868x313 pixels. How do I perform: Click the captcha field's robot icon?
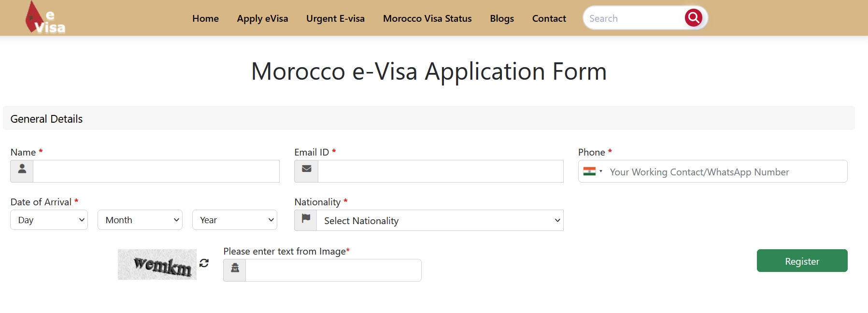tap(235, 270)
